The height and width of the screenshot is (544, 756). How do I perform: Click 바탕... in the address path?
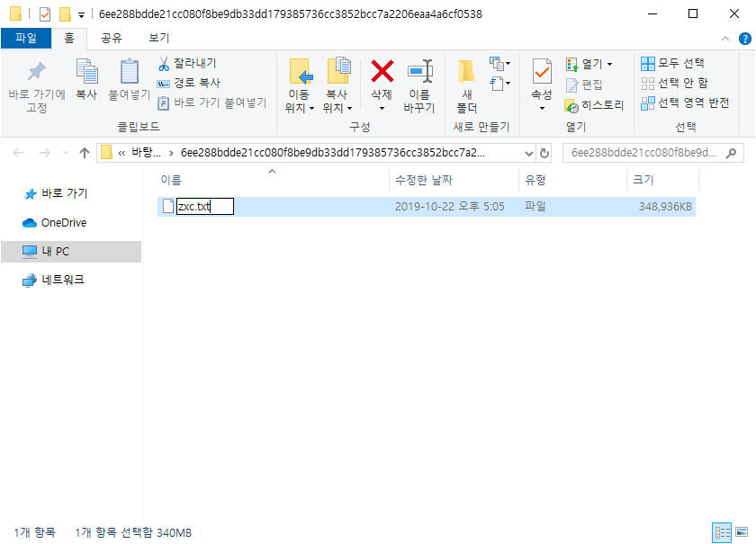tap(146, 153)
